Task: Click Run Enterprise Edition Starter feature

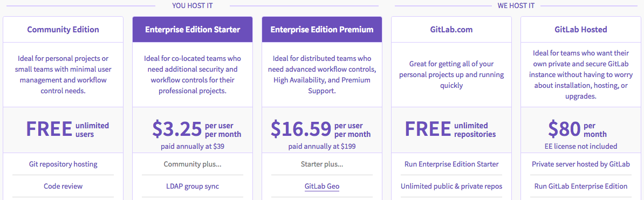Action: 451,164
